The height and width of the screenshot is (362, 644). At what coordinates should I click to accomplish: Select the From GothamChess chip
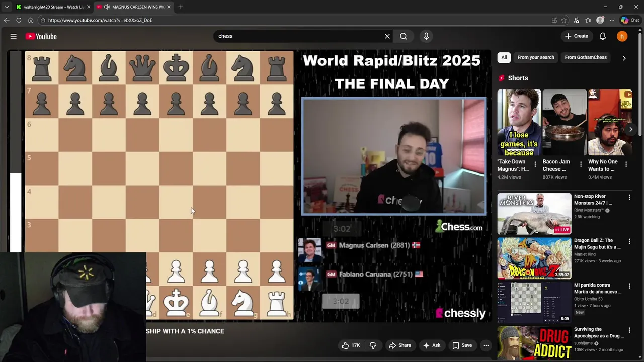586,57
